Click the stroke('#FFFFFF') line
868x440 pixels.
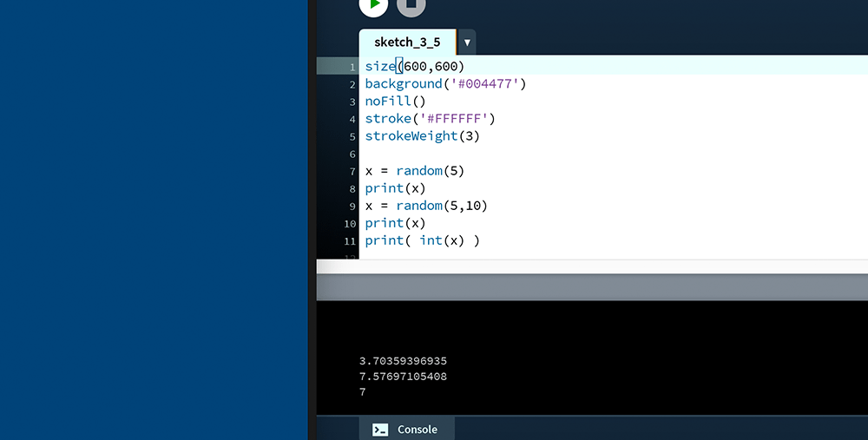(x=431, y=118)
